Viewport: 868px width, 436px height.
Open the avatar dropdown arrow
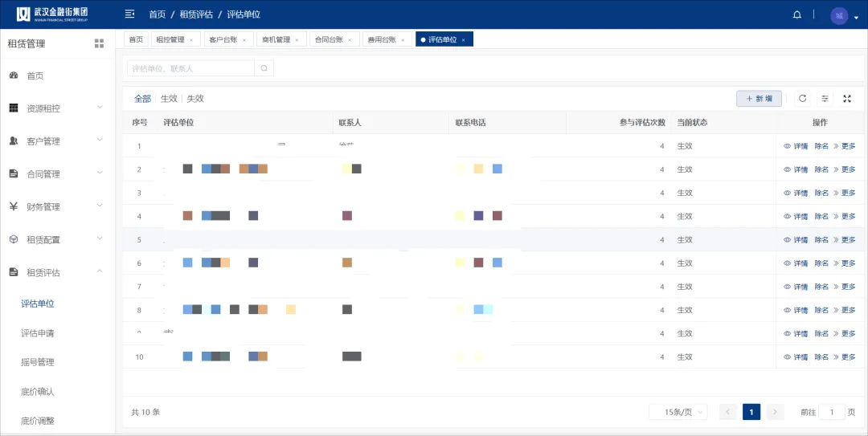[x=857, y=18]
